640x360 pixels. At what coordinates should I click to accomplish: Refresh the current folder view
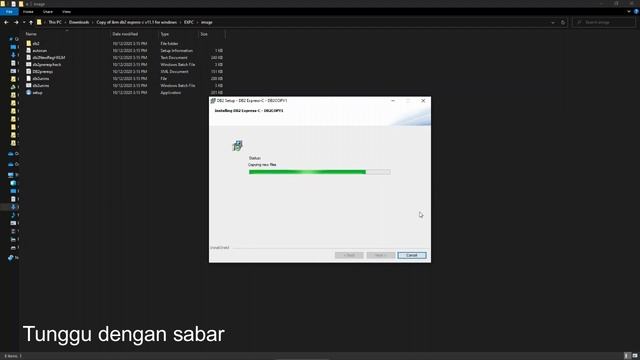click(x=563, y=22)
